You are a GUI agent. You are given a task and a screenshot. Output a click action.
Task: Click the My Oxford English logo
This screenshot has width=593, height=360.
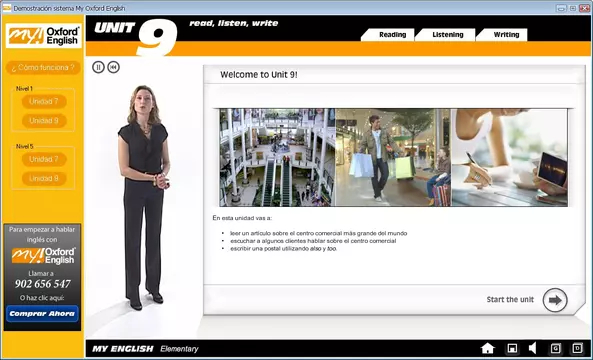point(44,36)
